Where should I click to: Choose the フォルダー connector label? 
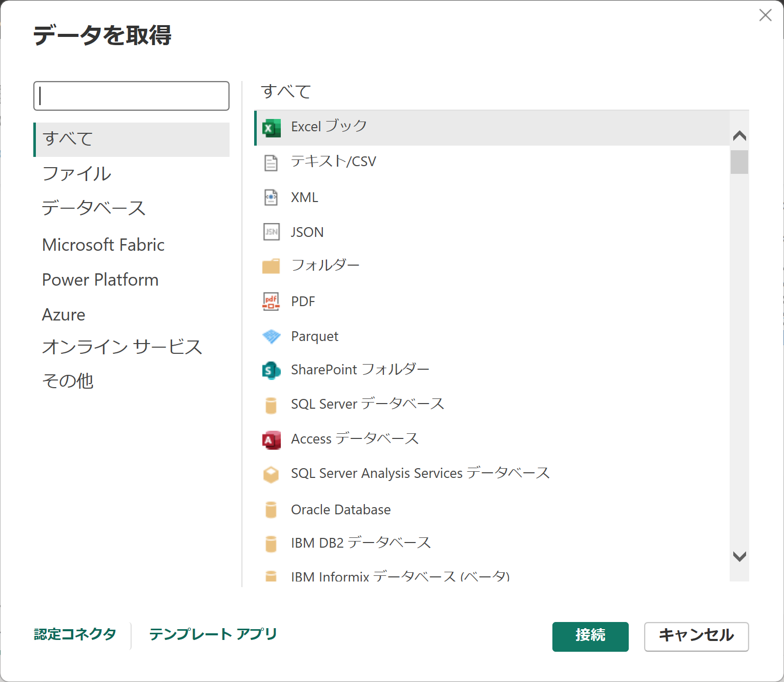pyautogui.click(x=325, y=265)
